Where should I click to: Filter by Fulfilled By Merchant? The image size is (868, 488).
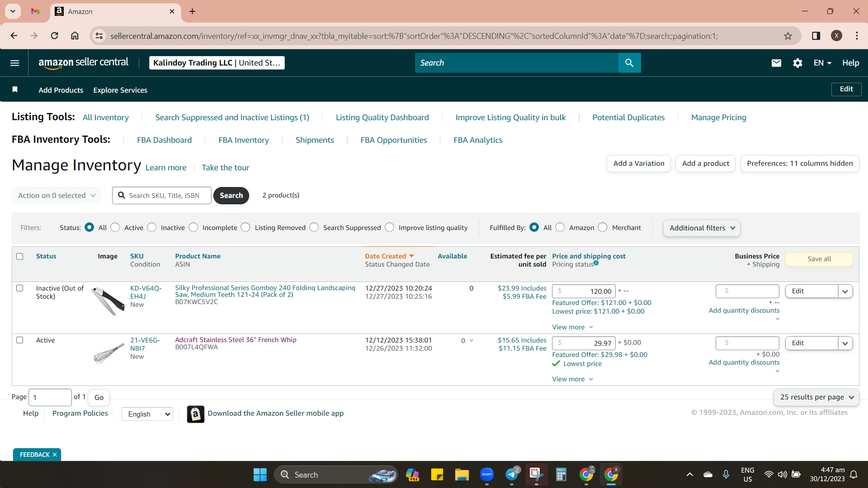coord(603,227)
